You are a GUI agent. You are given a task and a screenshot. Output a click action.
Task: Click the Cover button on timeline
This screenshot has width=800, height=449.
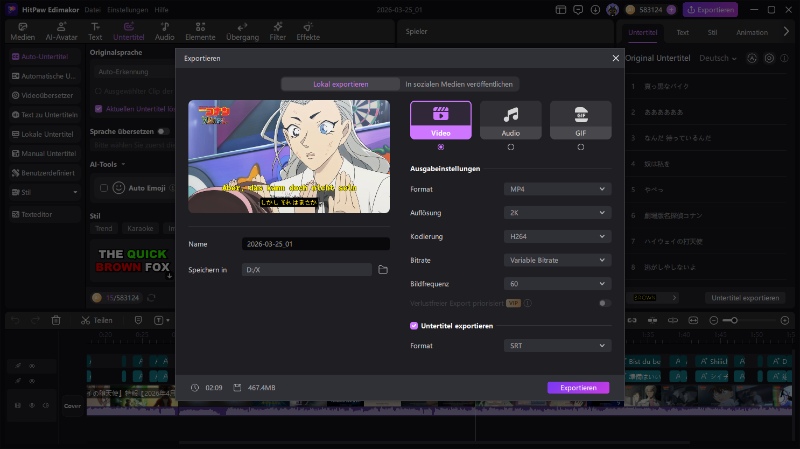72,406
